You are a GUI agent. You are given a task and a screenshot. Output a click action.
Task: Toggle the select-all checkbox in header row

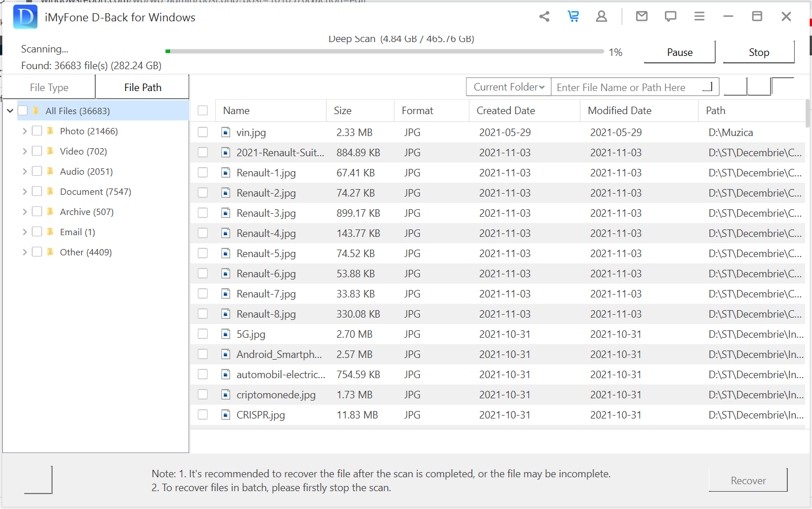[x=202, y=111]
